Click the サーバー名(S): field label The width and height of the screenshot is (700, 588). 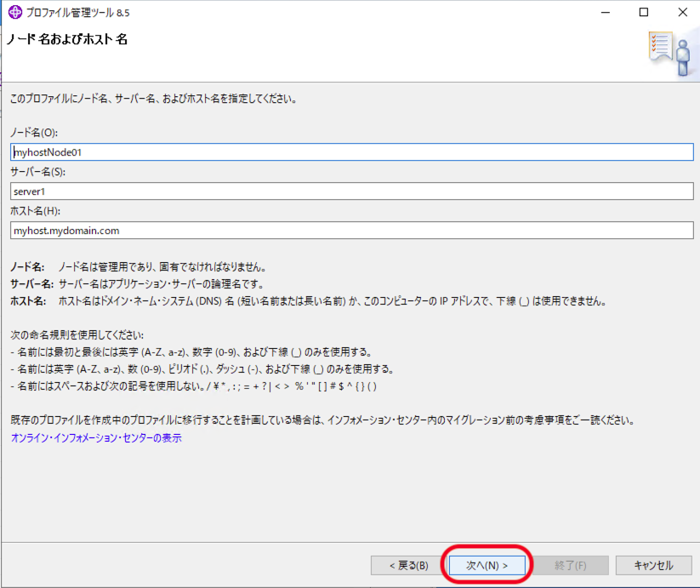(x=38, y=172)
